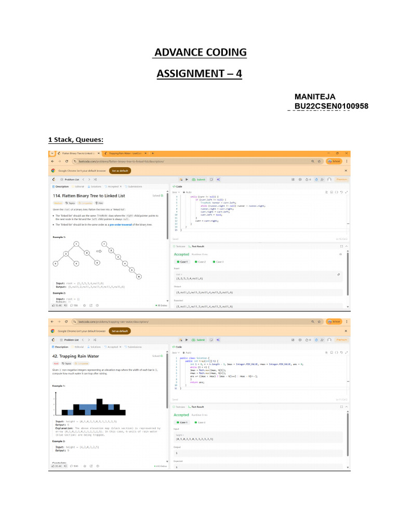The height and width of the screenshot is (532, 399).
Task: Open Problem List in the problem 114 screenshot
Action: pyautogui.click(x=70, y=179)
